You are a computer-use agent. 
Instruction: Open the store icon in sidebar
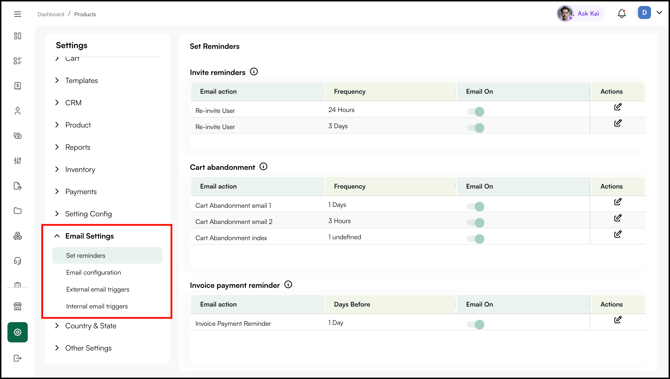18,306
